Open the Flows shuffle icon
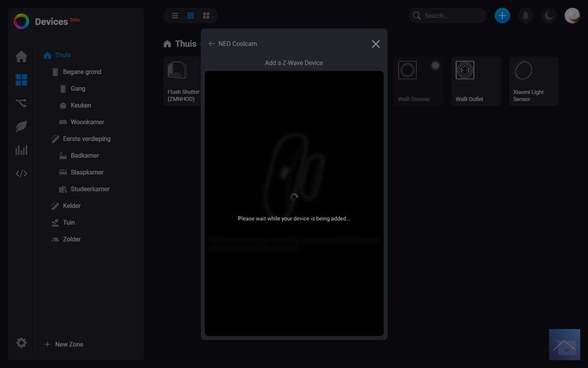 pyautogui.click(x=21, y=103)
